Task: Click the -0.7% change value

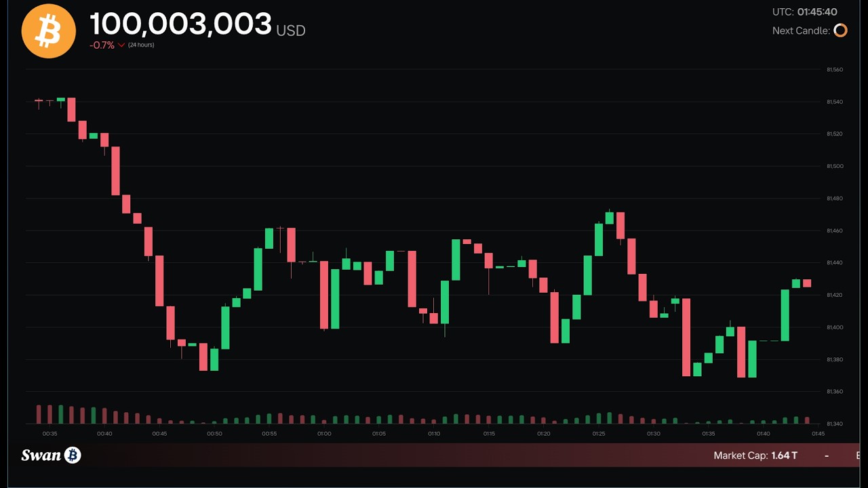Action: pyautogui.click(x=102, y=45)
